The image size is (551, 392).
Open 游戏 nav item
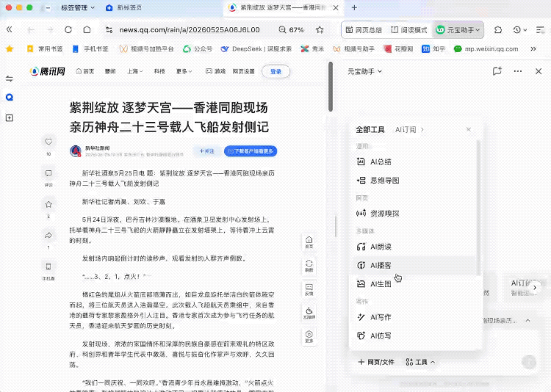216,71
